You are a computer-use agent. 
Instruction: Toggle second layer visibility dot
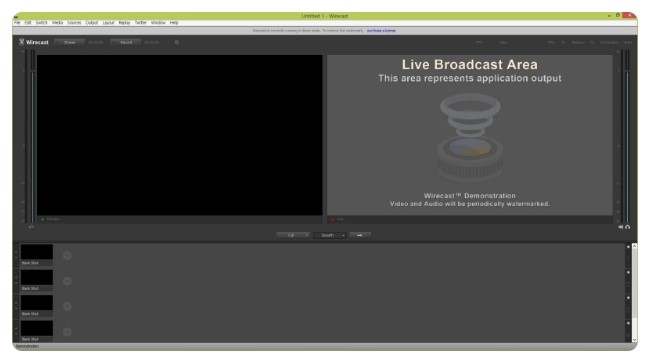coord(628,273)
